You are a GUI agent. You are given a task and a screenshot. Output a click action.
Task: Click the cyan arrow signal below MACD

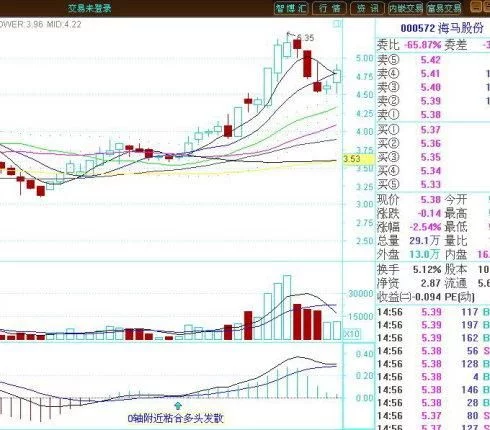click(178, 406)
